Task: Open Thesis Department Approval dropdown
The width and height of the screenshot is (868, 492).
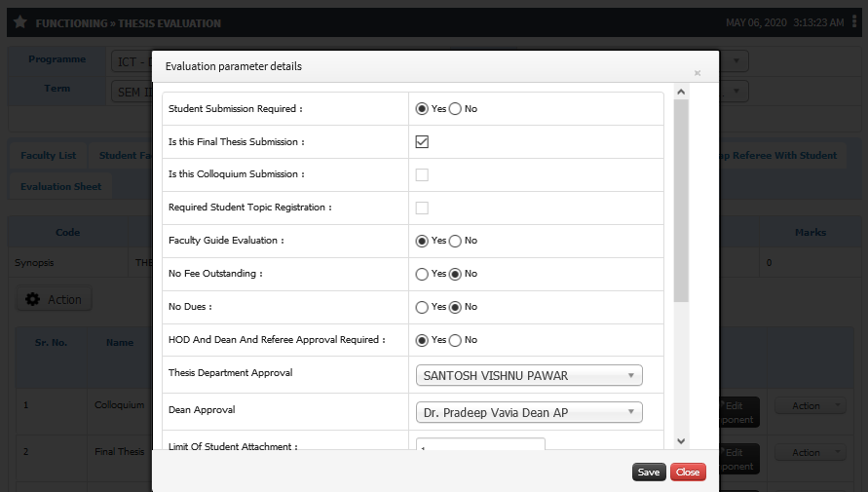Action: coord(529,375)
